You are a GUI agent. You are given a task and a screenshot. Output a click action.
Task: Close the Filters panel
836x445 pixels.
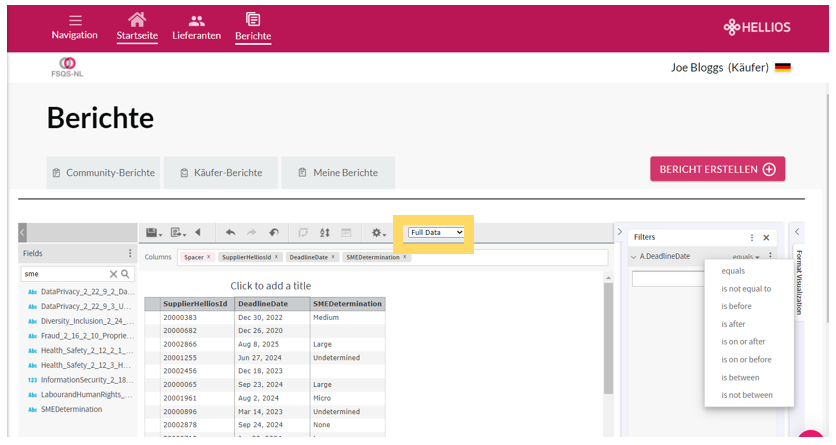point(766,238)
